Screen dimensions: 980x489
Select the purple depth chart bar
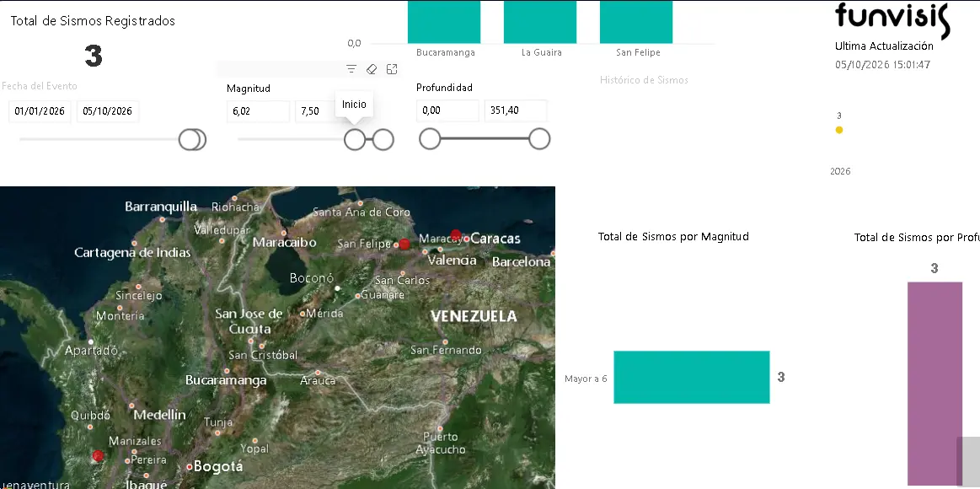coord(934,384)
